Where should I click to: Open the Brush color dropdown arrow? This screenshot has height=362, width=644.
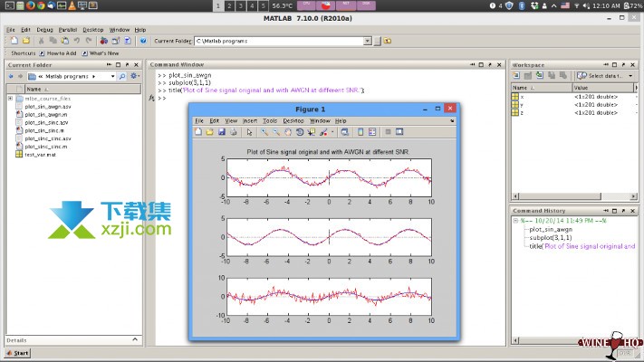click(332, 132)
